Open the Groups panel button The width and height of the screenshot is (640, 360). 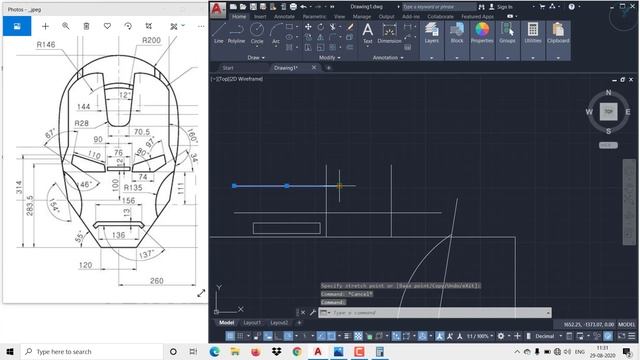pos(507,33)
